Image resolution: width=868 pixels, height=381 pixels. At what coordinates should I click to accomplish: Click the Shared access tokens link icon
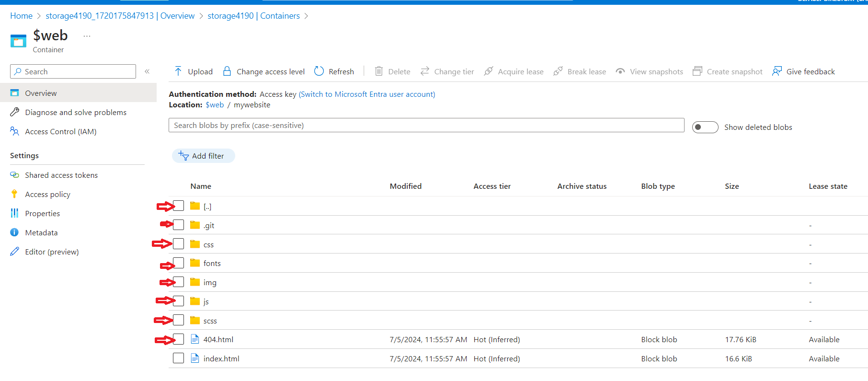tap(15, 175)
